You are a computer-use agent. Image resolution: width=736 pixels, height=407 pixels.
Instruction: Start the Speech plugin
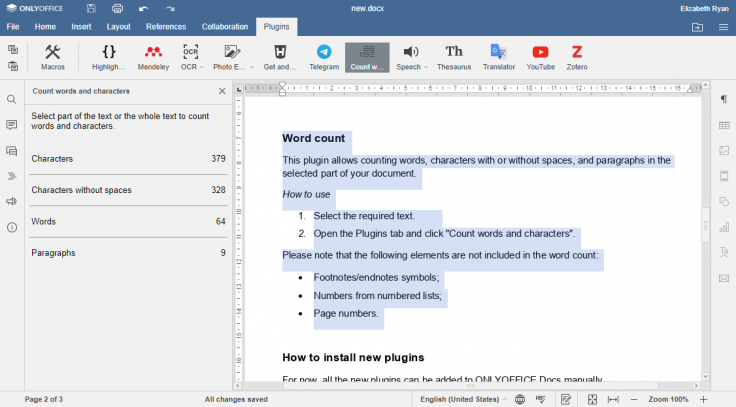tap(409, 57)
